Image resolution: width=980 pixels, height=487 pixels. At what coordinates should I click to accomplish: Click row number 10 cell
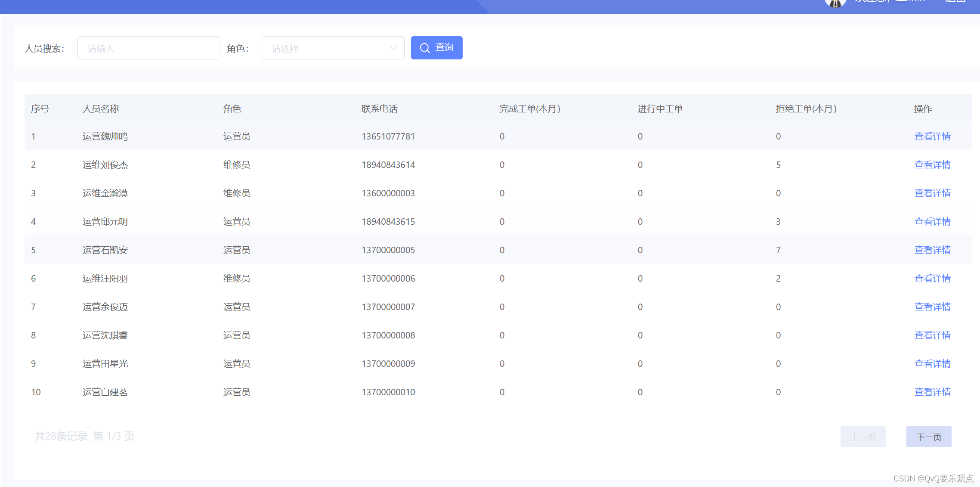[36, 392]
